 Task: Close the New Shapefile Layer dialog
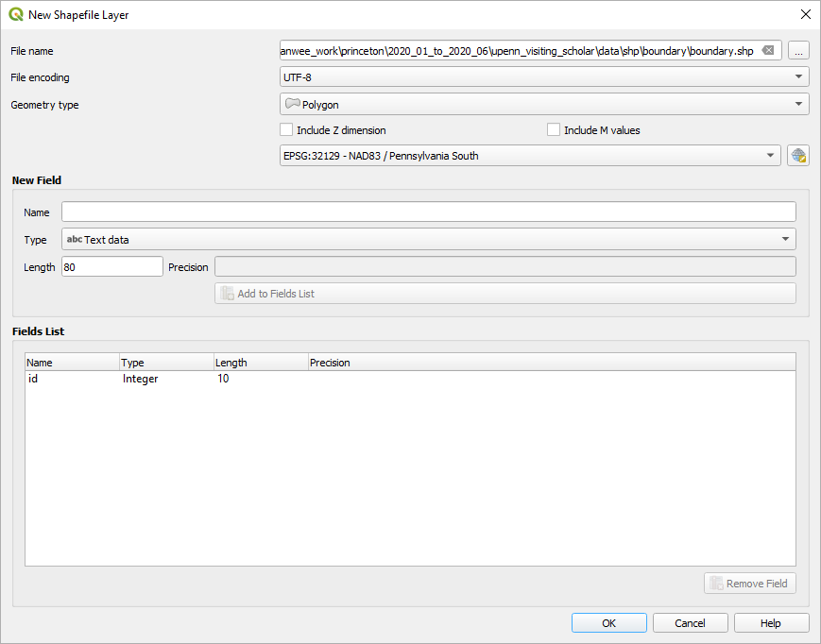[x=805, y=14]
